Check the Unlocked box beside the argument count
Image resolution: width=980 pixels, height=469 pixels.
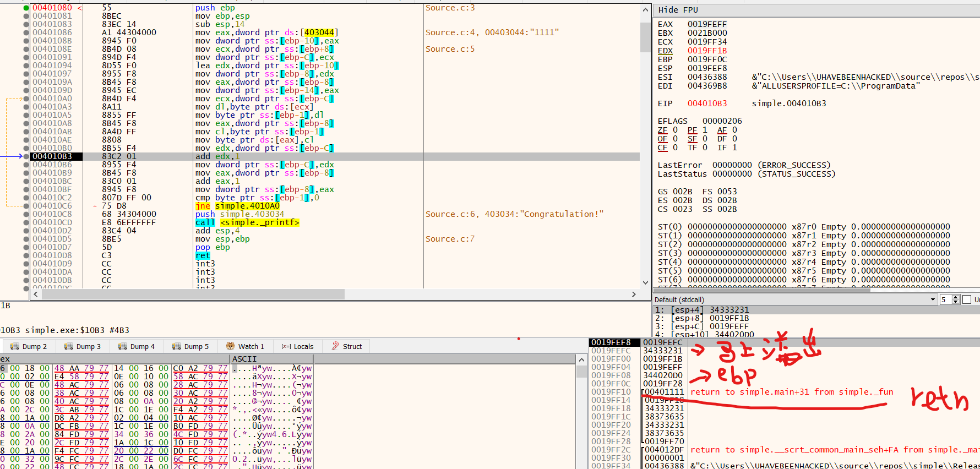(x=966, y=299)
